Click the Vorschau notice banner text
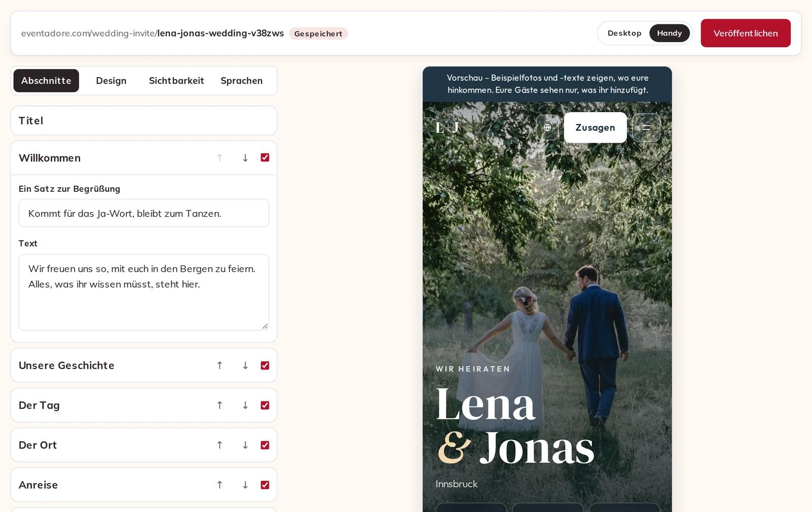Viewport: 812px width, 512px height. click(x=548, y=84)
